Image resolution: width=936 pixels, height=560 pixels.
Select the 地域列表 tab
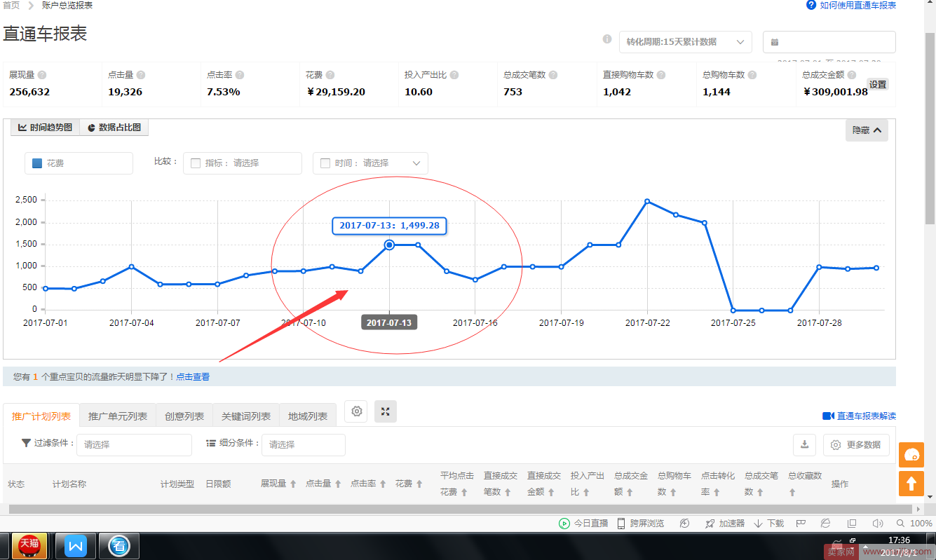pos(308,416)
